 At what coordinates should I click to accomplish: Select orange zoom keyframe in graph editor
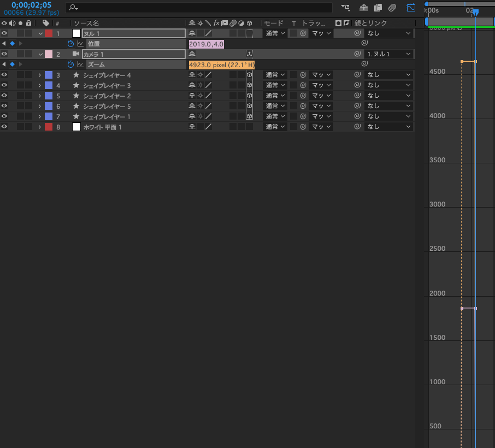(x=462, y=62)
